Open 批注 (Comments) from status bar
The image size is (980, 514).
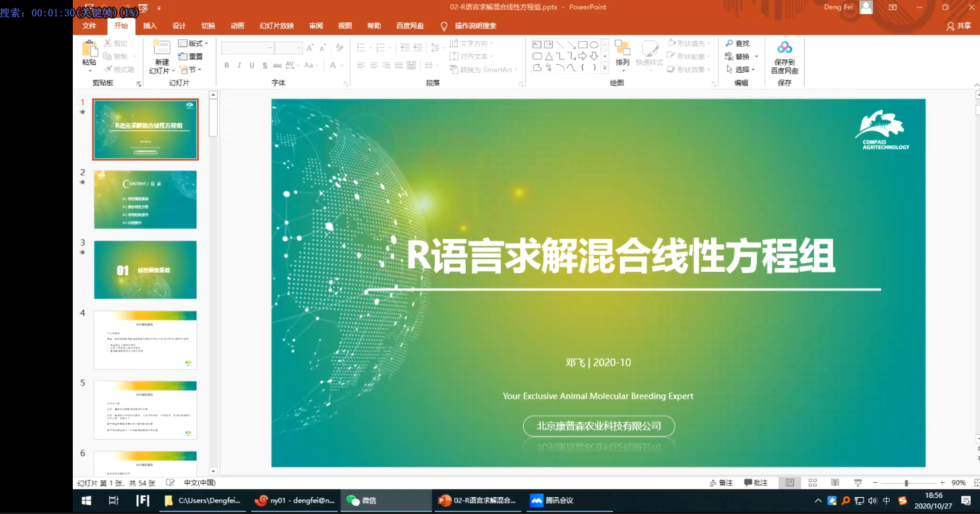pos(756,482)
